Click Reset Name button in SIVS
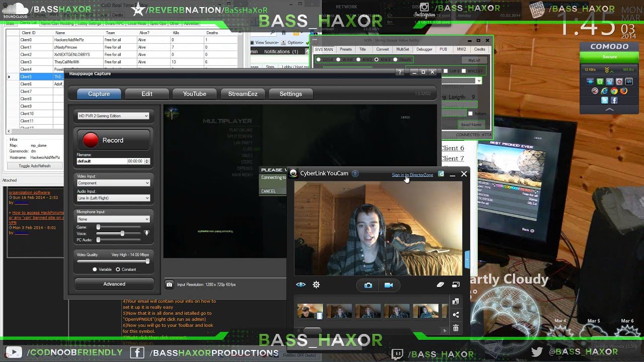Image resolution: width=644 pixels, height=362 pixels. coord(471,125)
